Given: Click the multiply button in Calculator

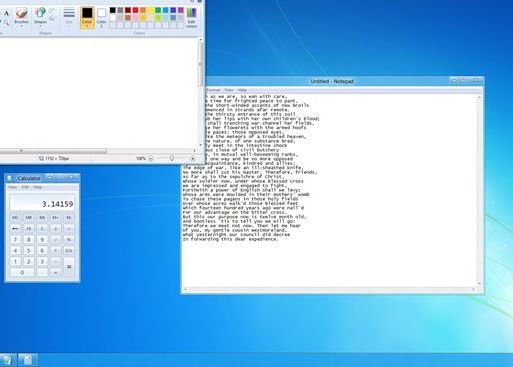Looking at the screenshot, I should (x=55, y=251).
